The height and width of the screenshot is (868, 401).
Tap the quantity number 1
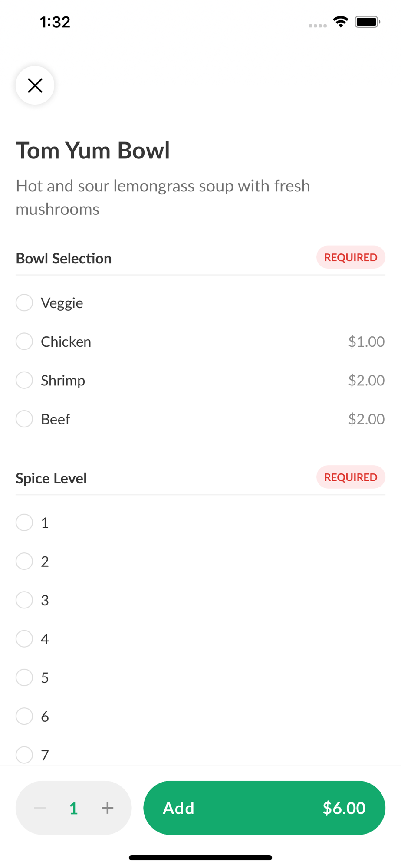tap(73, 808)
